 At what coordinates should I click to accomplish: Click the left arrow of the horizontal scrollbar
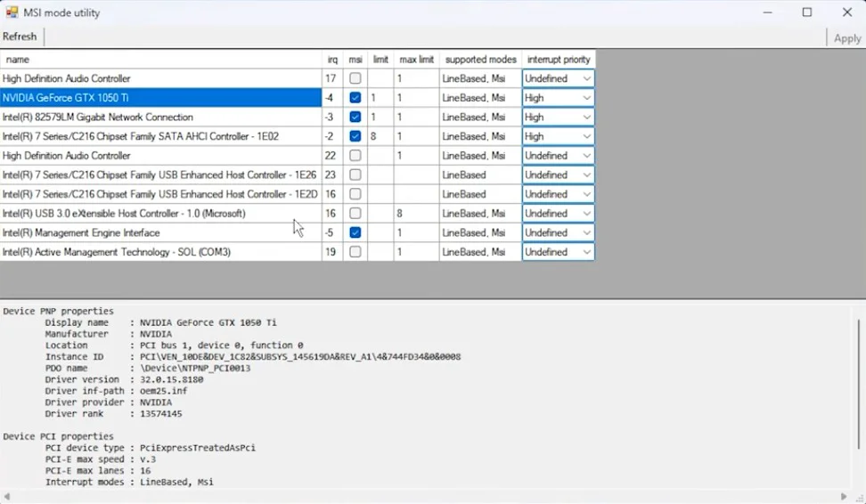coord(7,496)
